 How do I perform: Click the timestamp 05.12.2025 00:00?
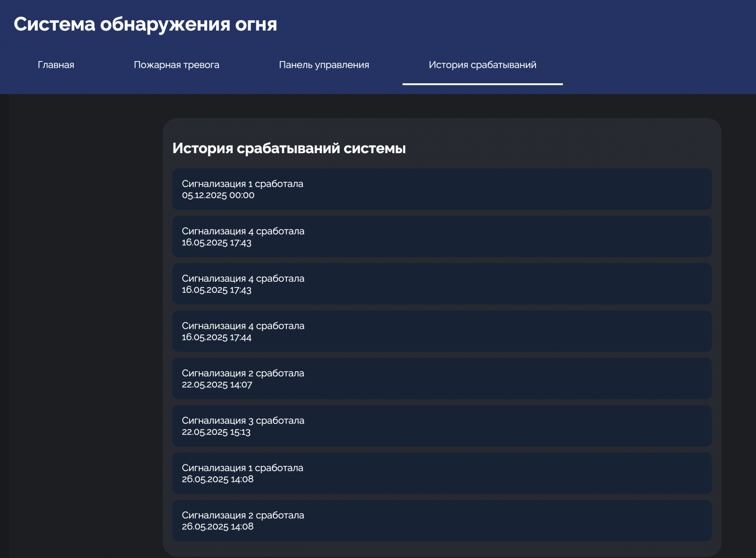(x=217, y=196)
